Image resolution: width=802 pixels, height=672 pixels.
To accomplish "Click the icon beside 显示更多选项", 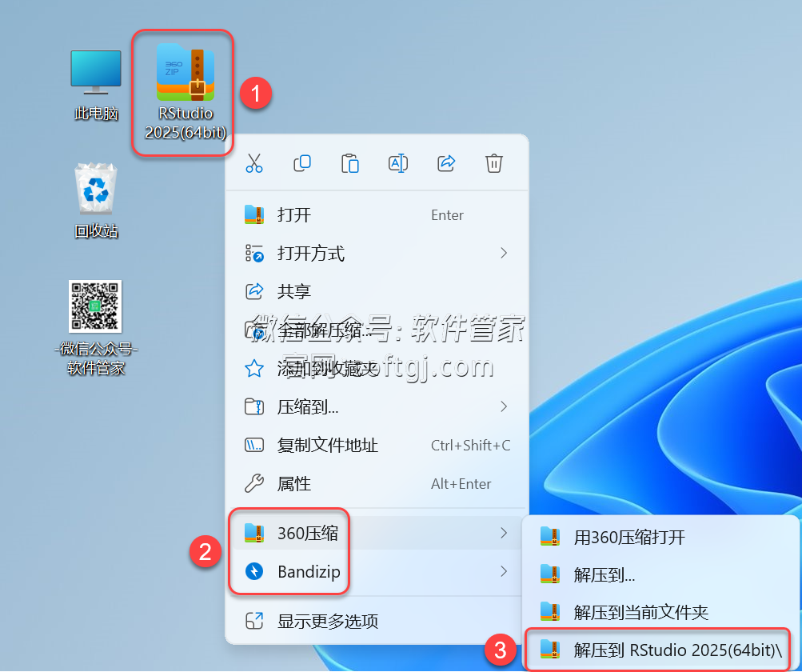I will pyautogui.click(x=254, y=621).
